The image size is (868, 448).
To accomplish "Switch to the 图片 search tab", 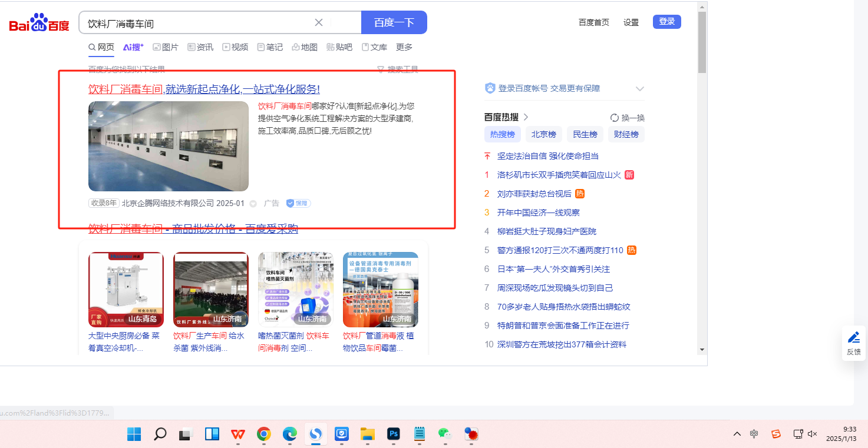I will coord(166,47).
